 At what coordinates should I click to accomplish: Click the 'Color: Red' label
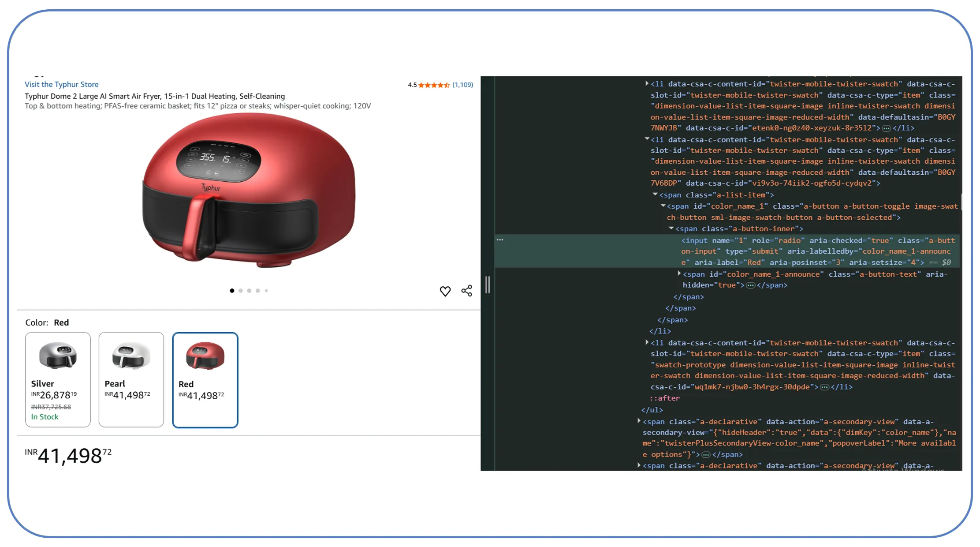[x=47, y=322]
